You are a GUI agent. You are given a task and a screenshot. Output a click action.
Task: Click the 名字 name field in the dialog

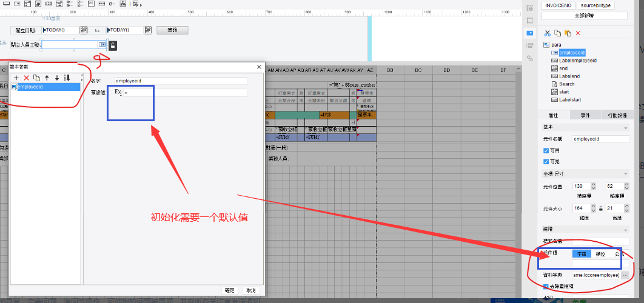(x=180, y=81)
